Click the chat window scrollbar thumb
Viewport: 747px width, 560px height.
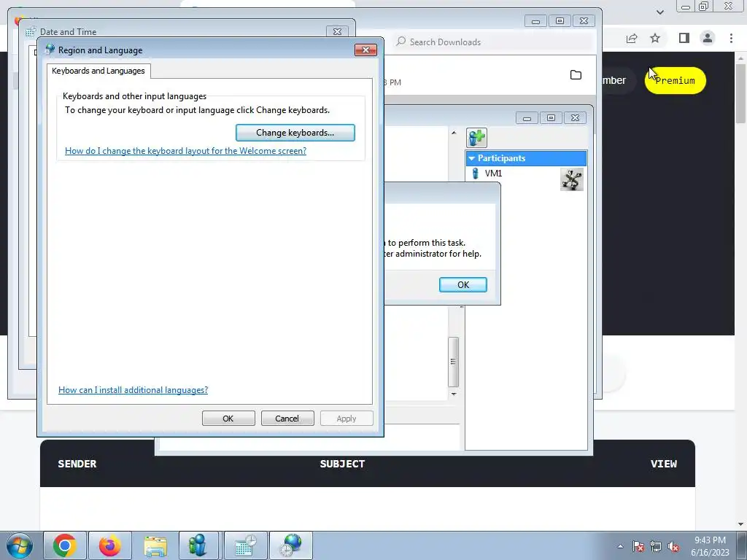[453, 362]
